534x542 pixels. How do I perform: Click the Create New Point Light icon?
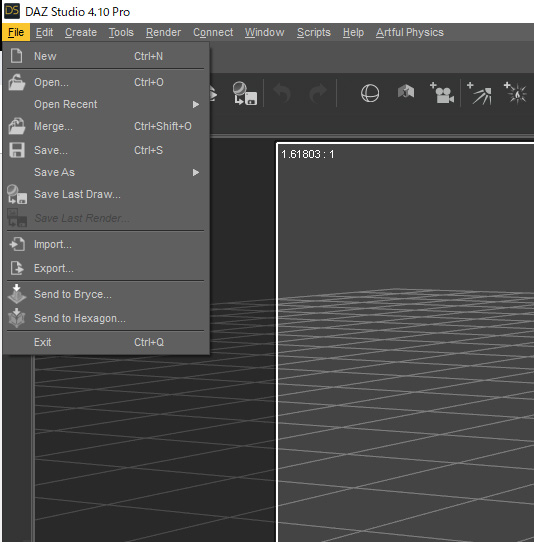click(515, 93)
